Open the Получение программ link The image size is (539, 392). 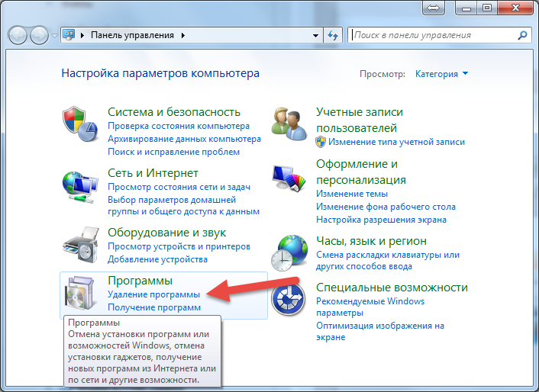pyautogui.click(x=153, y=307)
